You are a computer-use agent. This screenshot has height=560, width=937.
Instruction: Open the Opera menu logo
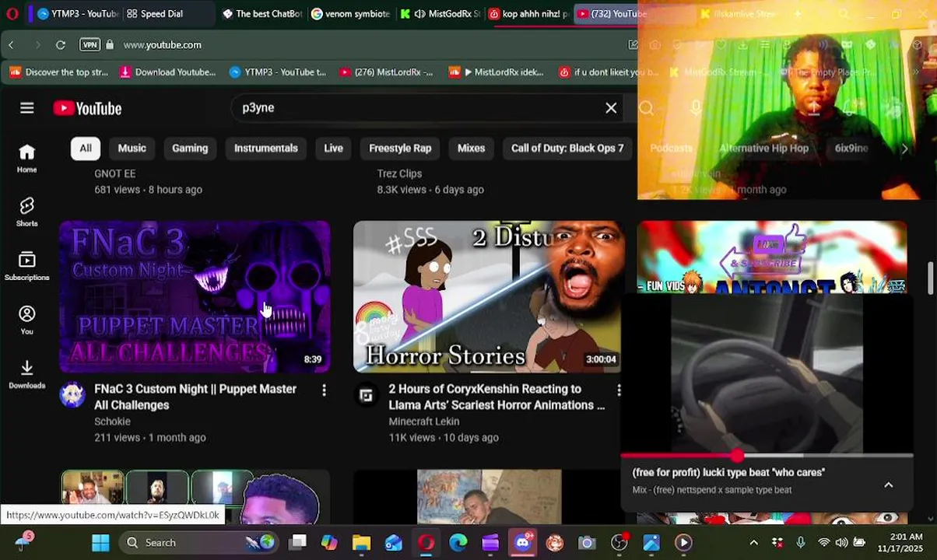tap(12, 13)
